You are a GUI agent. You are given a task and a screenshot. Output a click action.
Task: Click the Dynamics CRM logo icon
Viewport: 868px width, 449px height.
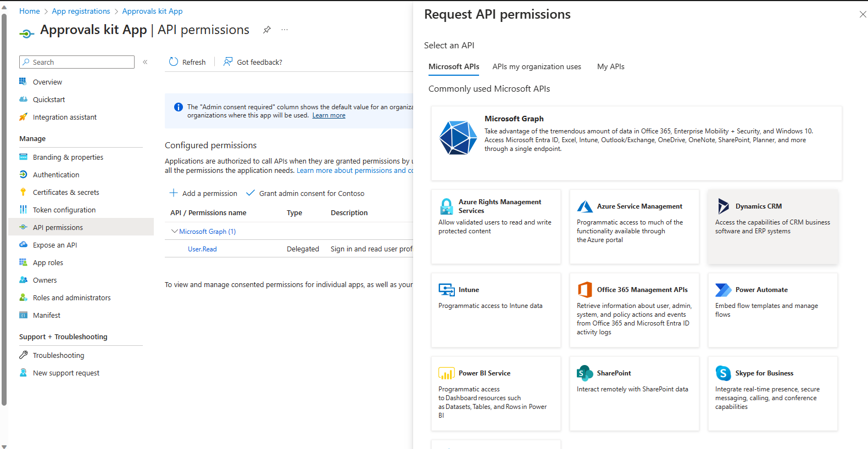723,206
